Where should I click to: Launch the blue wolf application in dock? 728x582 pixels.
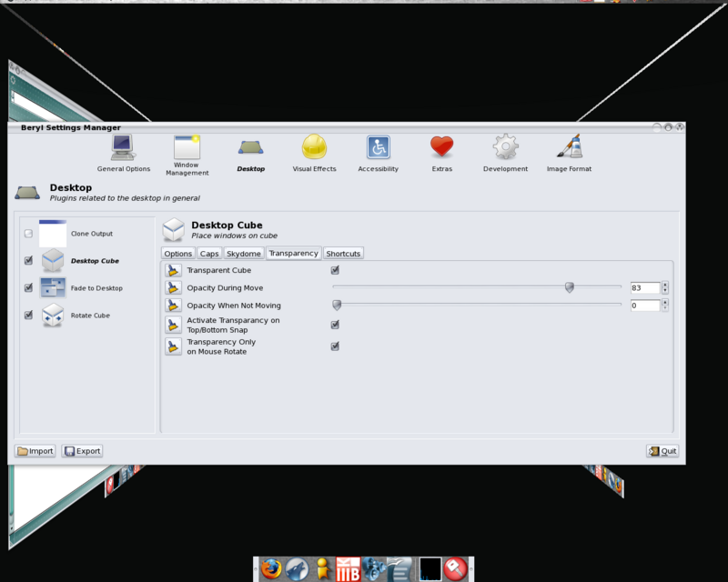point(298,568)
